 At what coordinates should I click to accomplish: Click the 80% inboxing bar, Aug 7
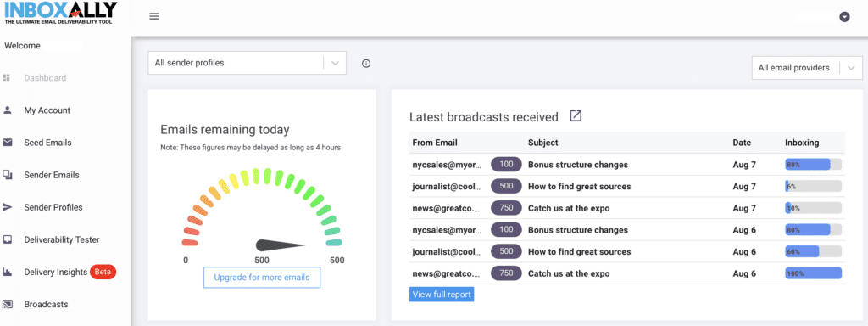coord(813,165)
